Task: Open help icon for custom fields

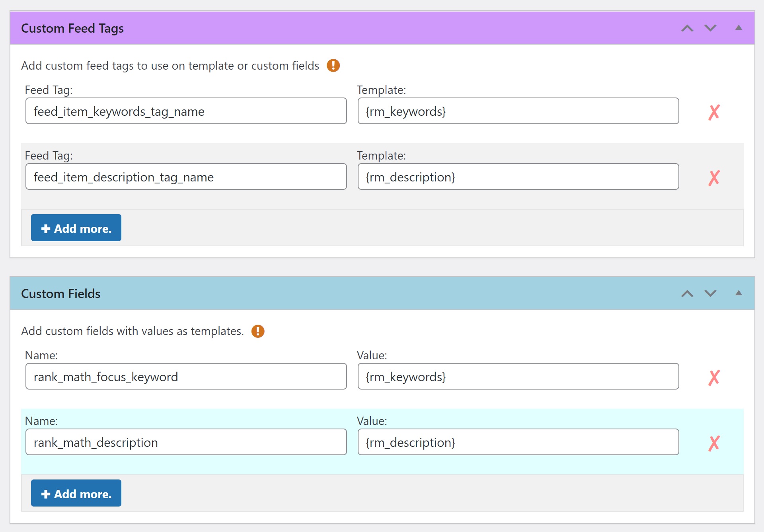Action: click(x=258, y=331)
